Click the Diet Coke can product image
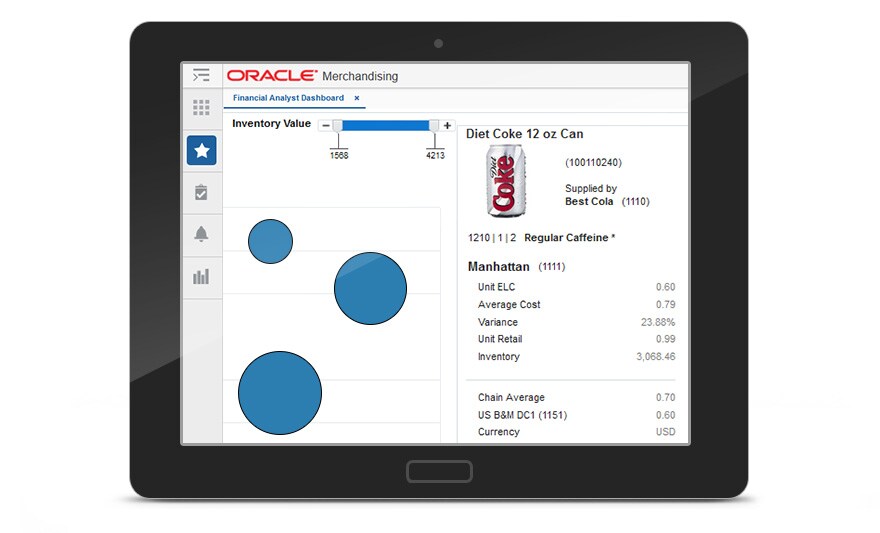Screen dimensions: 880x533 [x=506, y=180]
